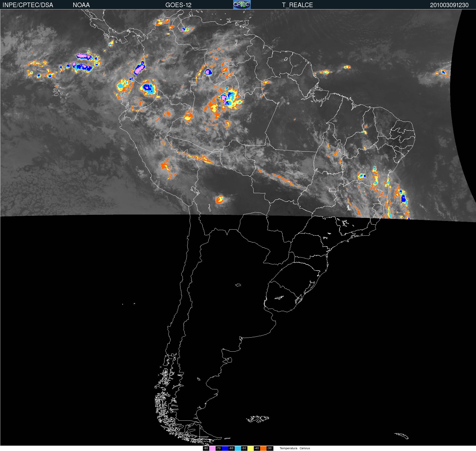This screenshot has height=451, width=476.
Task: Click the -70 legend value
Action: [x=218, y=448]
